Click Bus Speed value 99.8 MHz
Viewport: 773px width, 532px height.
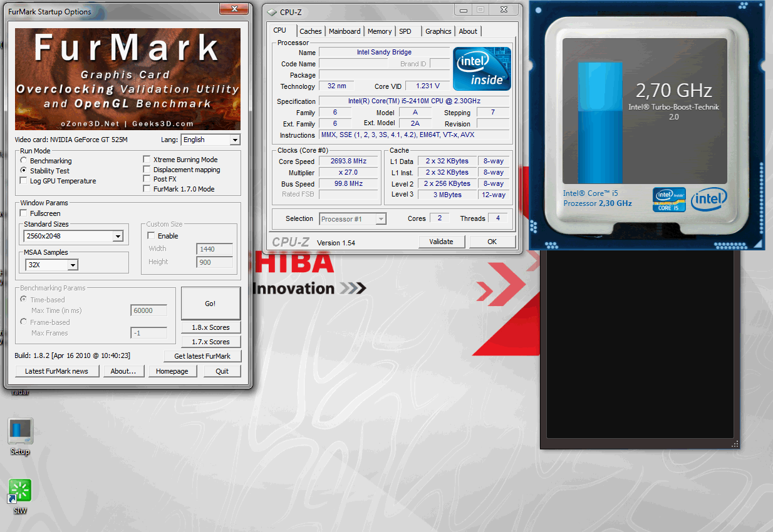point(349,184)
